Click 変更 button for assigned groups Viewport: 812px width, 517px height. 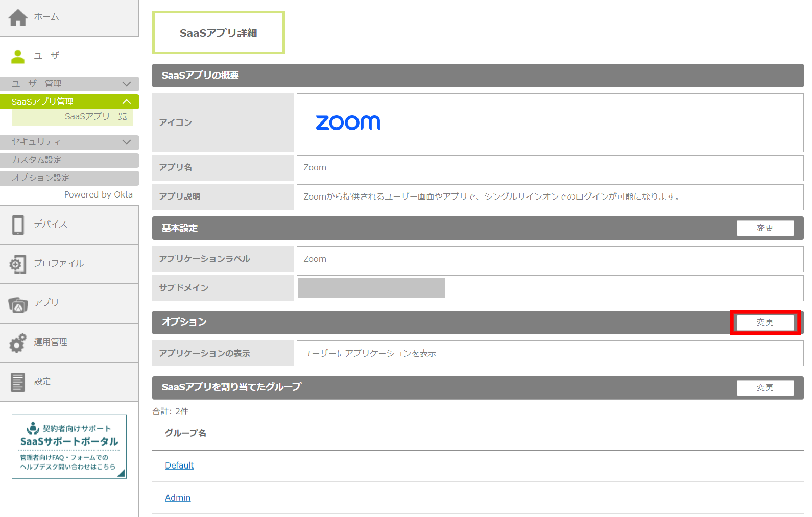765,388
